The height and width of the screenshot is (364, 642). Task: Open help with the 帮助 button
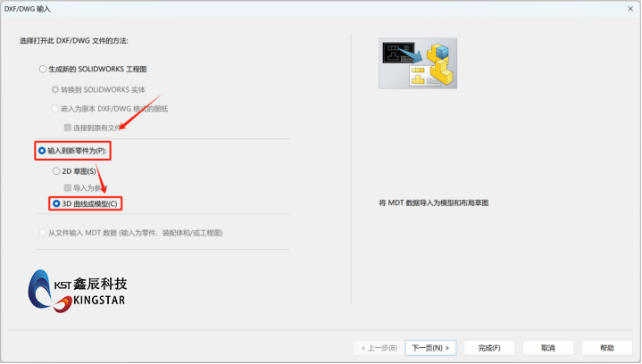click(606, 347)
